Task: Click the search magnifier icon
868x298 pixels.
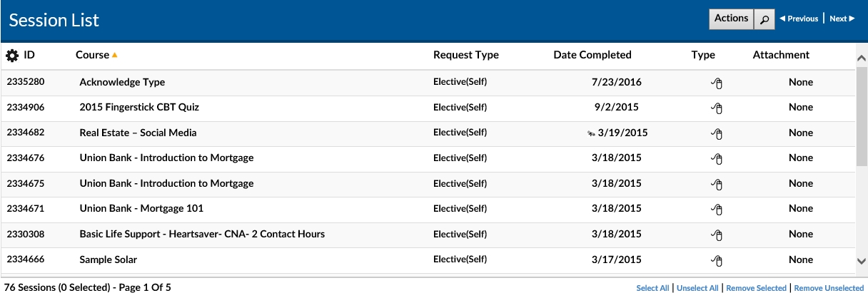Action: pyautogui.click(x=764, y=19)
